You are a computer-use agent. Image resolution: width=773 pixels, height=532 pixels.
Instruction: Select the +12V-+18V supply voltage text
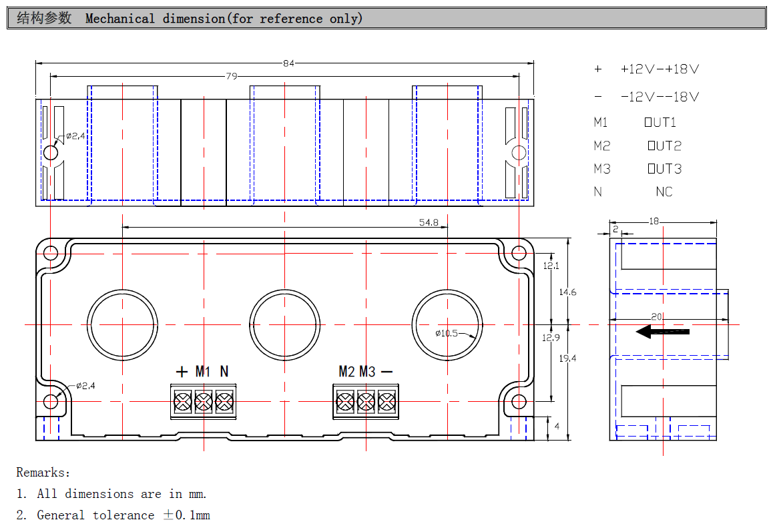[x=660, y=69]
